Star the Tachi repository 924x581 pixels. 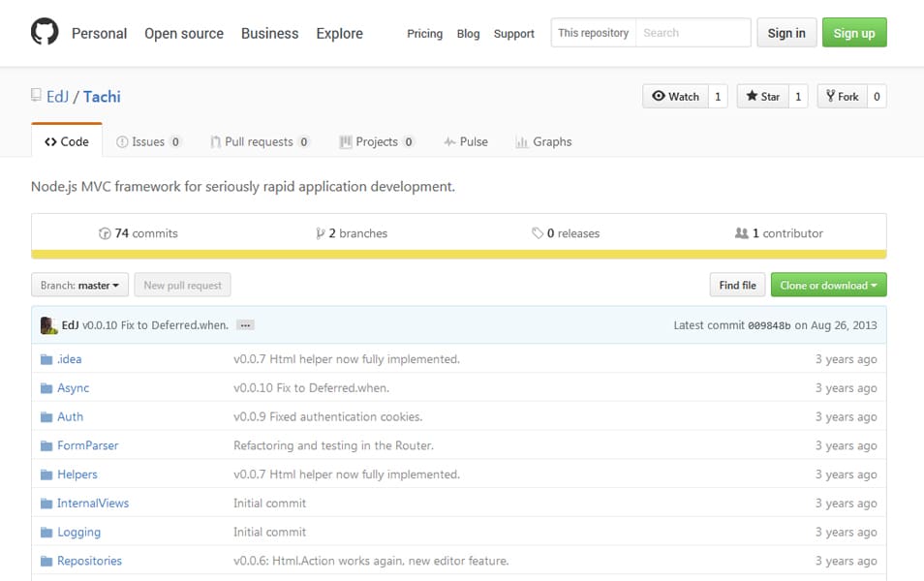[x=762, y=96]
